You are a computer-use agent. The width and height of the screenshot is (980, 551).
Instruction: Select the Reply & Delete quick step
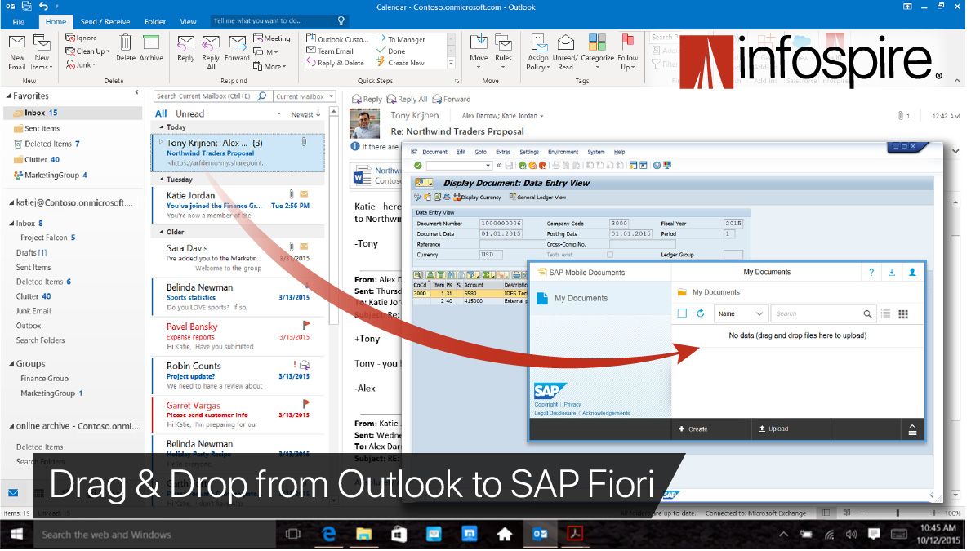click(x=335, y=63)
